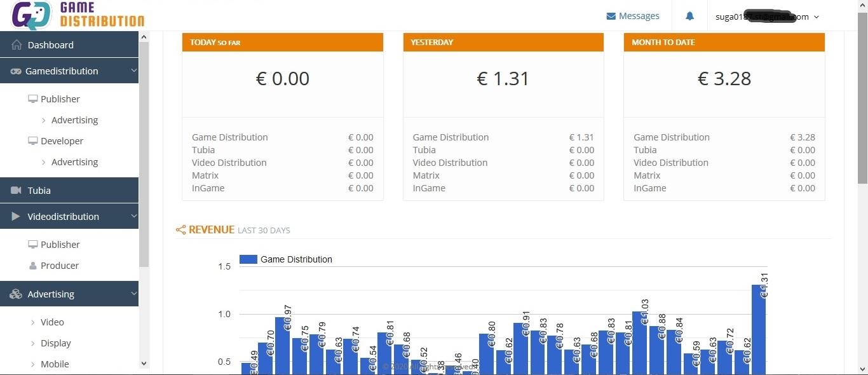Image resolution: width=868 pixels, height=375 pixels.
Task: Open the Tubia menu item
Action: pyautogui.click(x=69, y=190)
